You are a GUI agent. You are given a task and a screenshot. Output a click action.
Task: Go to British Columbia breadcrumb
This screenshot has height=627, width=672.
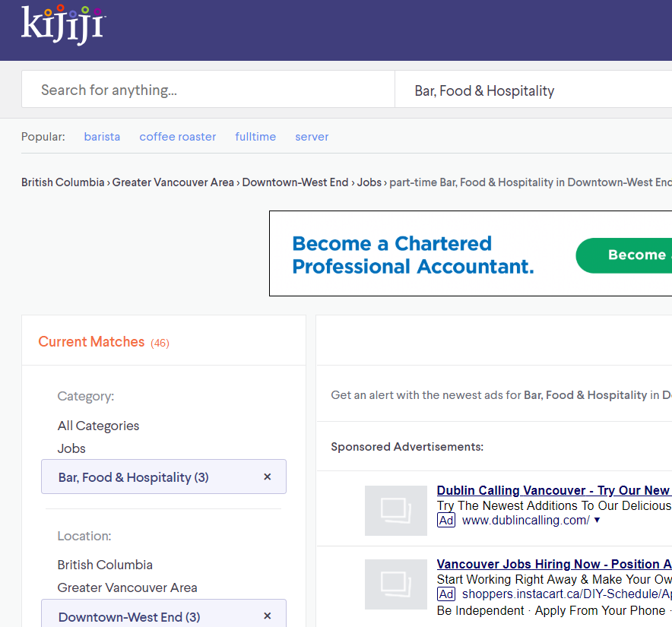(x=62, y=182)
